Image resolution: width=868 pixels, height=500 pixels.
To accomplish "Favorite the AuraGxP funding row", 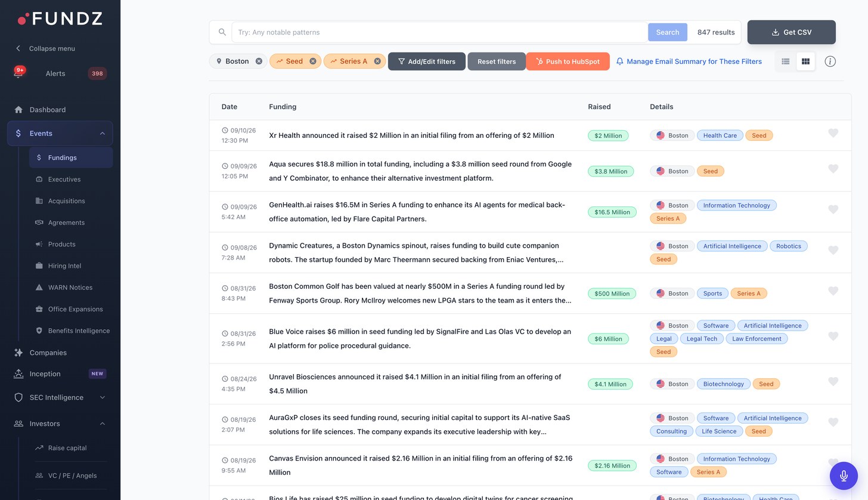I will (833, 422).
